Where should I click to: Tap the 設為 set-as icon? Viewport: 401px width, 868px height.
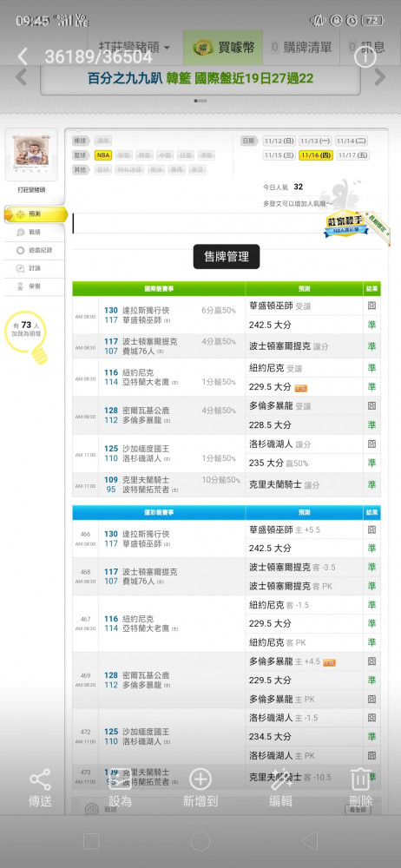click(120, 779)
